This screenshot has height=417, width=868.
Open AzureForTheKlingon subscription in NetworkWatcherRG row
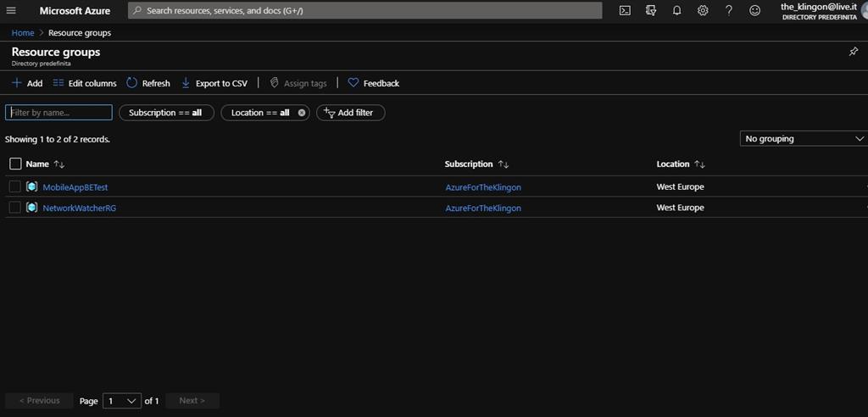point(483,208)
